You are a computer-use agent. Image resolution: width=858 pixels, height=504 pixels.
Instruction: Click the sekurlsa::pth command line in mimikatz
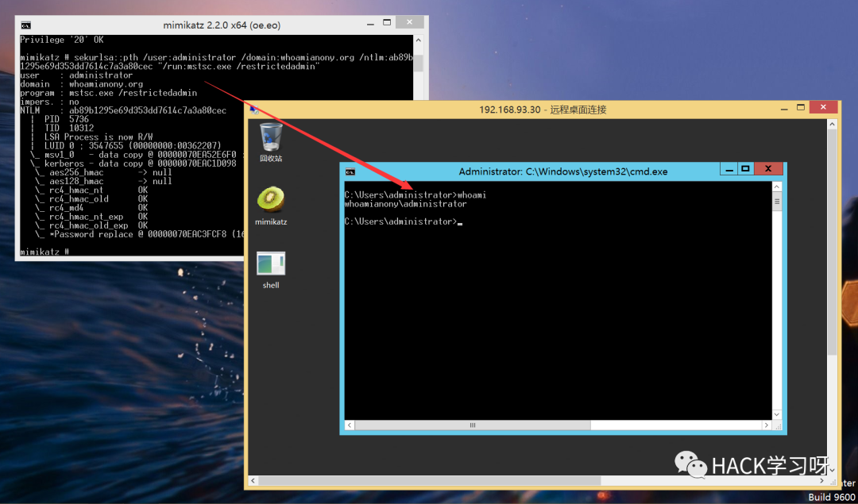point(217,62)
